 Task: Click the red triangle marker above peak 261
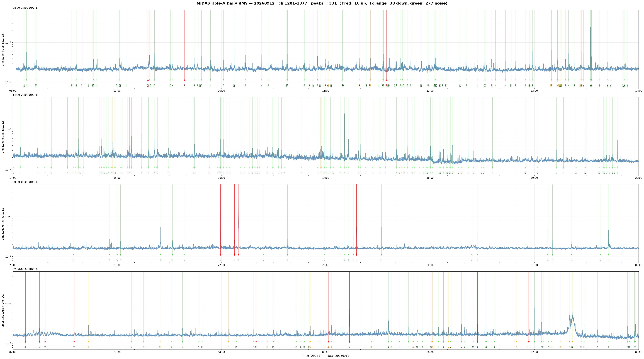pyautogui.click(x=40, y=341)
